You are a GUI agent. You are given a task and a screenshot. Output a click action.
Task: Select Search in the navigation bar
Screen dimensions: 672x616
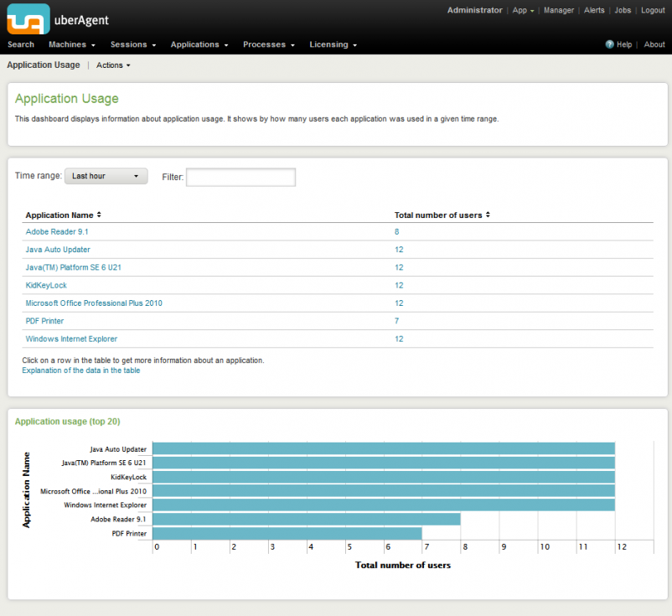(x=21, y=44)
